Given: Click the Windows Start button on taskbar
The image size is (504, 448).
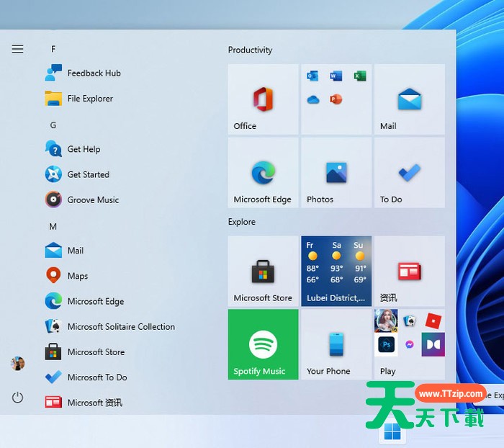Looking at the screenshot, I should coord(392,431).
